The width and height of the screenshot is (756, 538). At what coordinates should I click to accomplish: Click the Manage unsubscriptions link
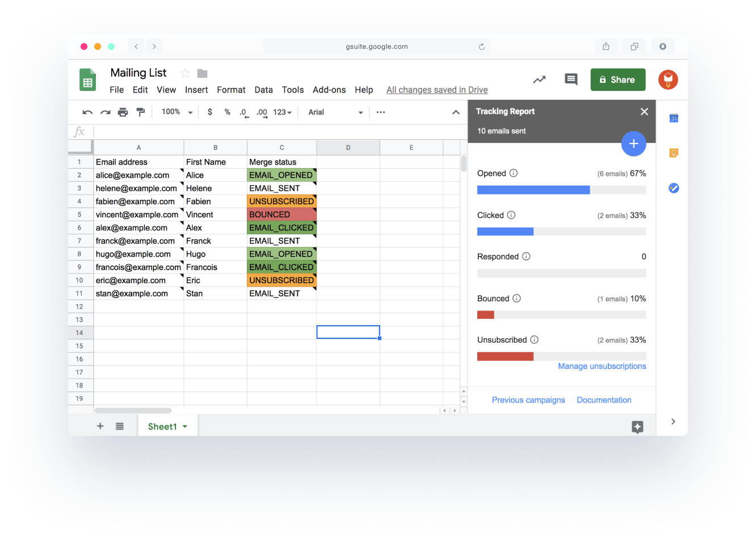click(602, 367)
